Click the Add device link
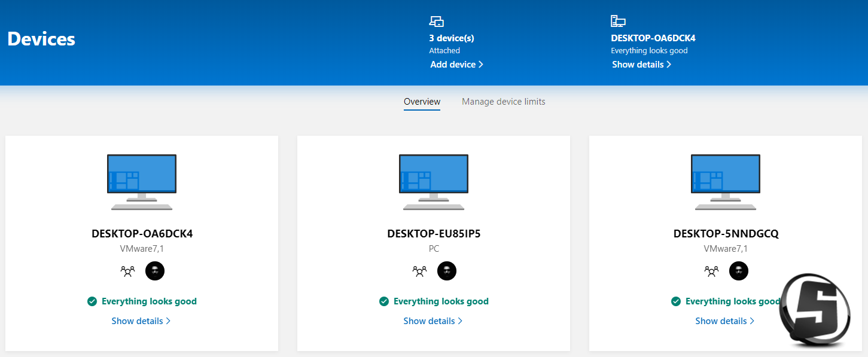868x357 pixels. 456,65
